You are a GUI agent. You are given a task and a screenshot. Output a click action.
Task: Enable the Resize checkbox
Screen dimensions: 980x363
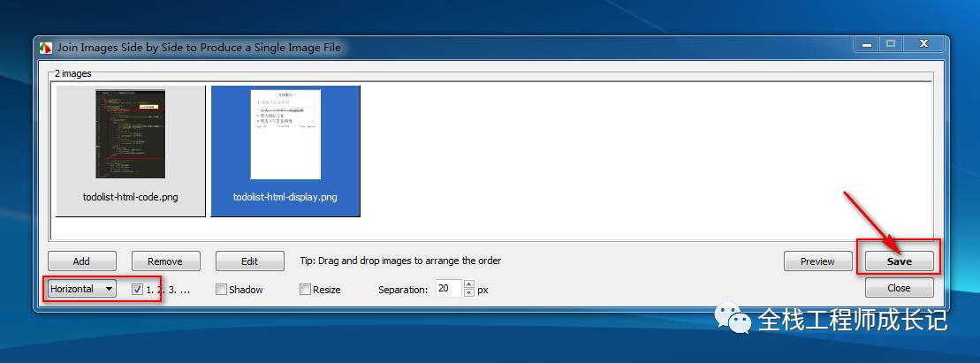(x=305, y=290)
